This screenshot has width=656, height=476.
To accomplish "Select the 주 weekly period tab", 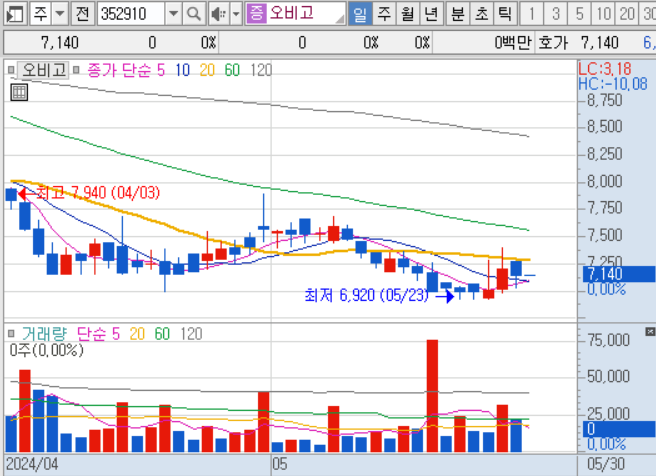I will click(x=384, y=14).
